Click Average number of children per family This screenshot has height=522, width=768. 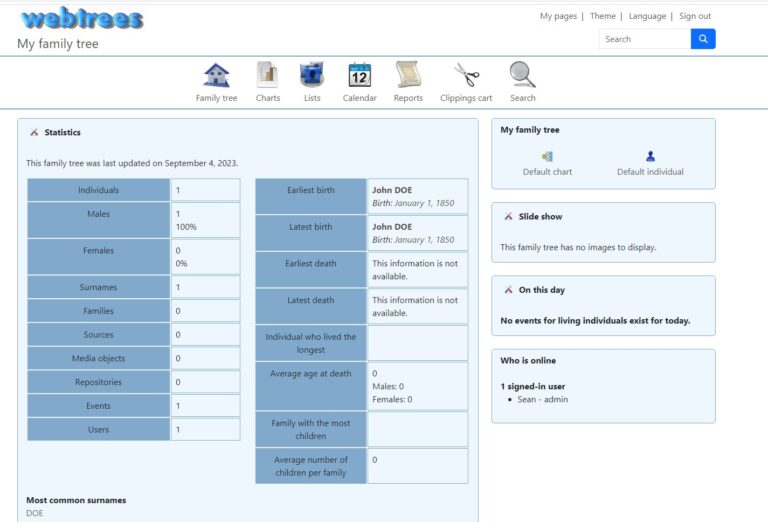click(x=311, y=466)
